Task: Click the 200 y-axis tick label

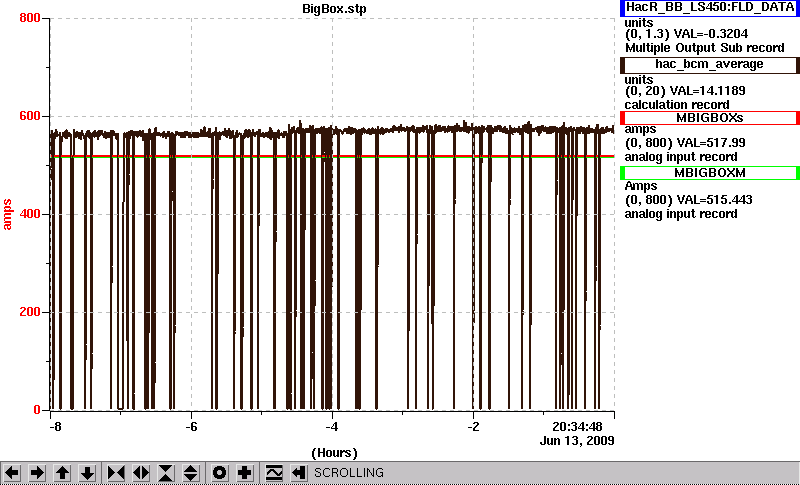Action: (30, 312)
